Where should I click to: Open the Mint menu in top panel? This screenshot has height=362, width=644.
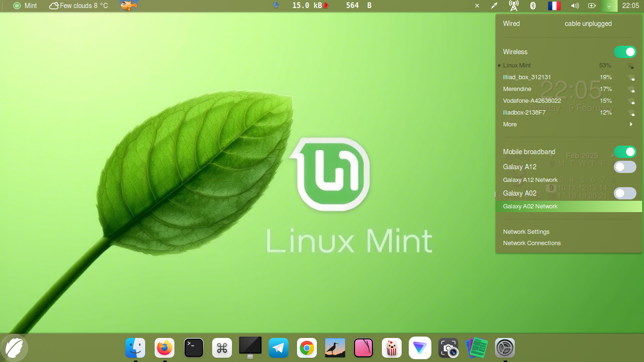25,6
